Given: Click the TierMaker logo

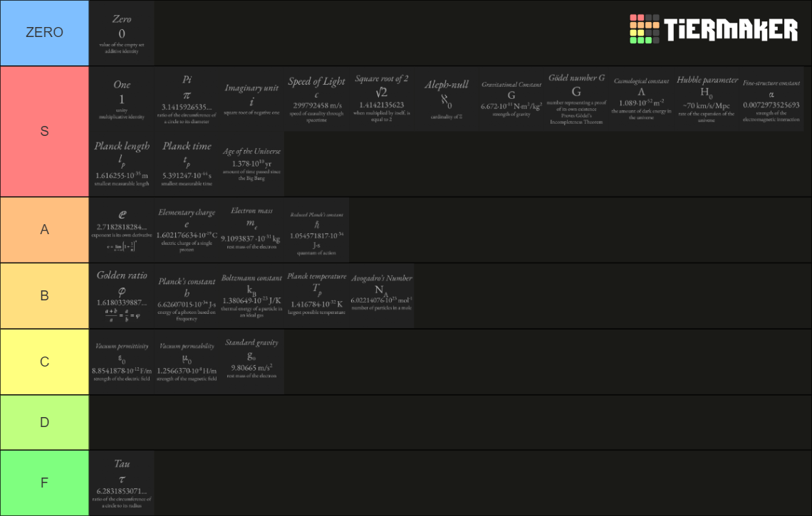Looking at the screenshot, I should 714,29.
